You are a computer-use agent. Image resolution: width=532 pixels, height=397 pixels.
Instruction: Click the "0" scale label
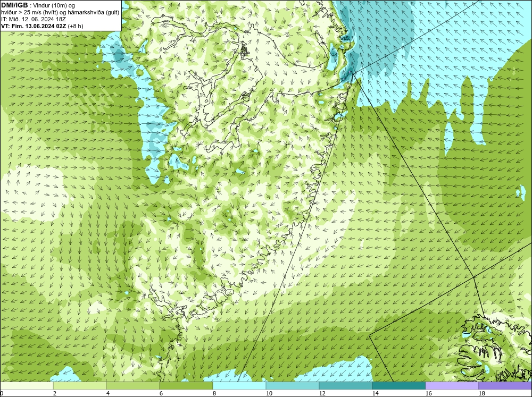coord(2,393)
